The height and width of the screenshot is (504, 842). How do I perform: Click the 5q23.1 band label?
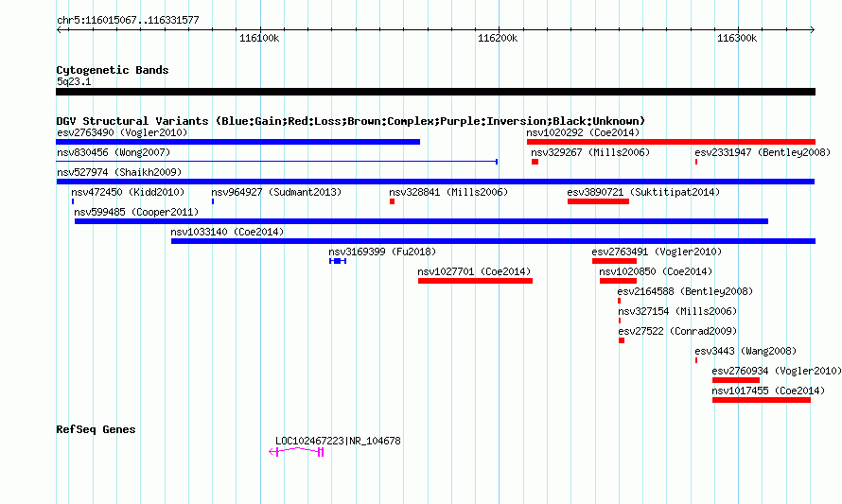(x=74, y=81)
